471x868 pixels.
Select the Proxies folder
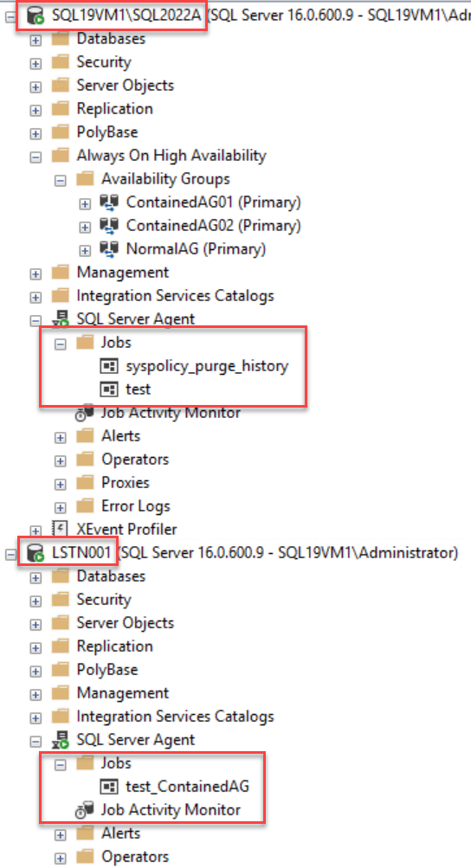[x=126, y=483]
